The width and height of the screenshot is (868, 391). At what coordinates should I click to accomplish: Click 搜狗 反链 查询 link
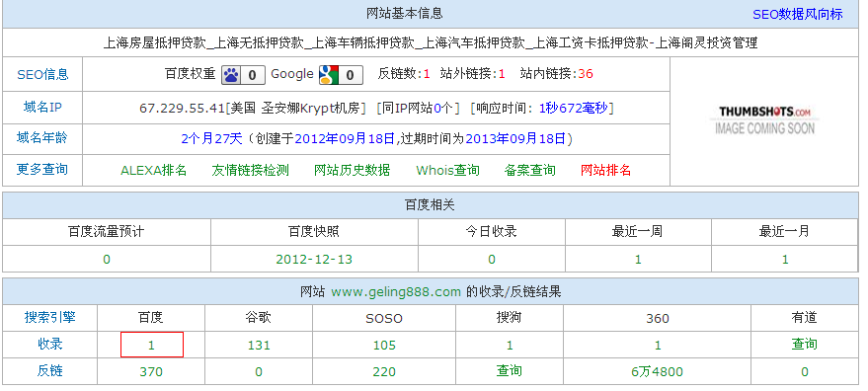pyautogui.click(x=509, y=370)
